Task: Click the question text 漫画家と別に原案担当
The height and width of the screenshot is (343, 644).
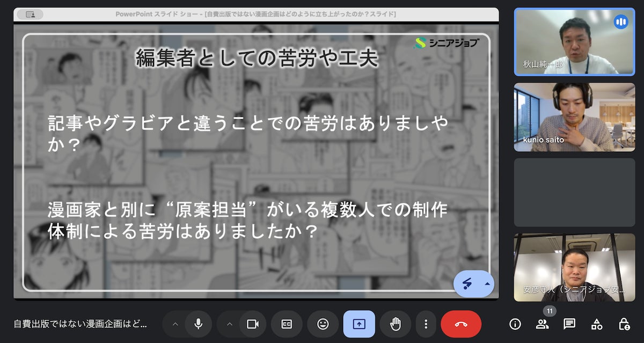Action: [x=247, y=221]
